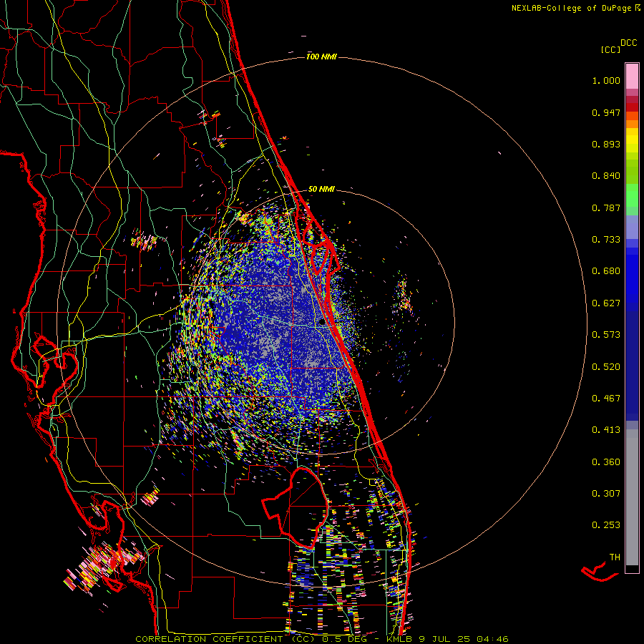The width and height of the screenshot is (644, 644).
Task: Click the 0.627 legend value
Action: tap(606, 303)
